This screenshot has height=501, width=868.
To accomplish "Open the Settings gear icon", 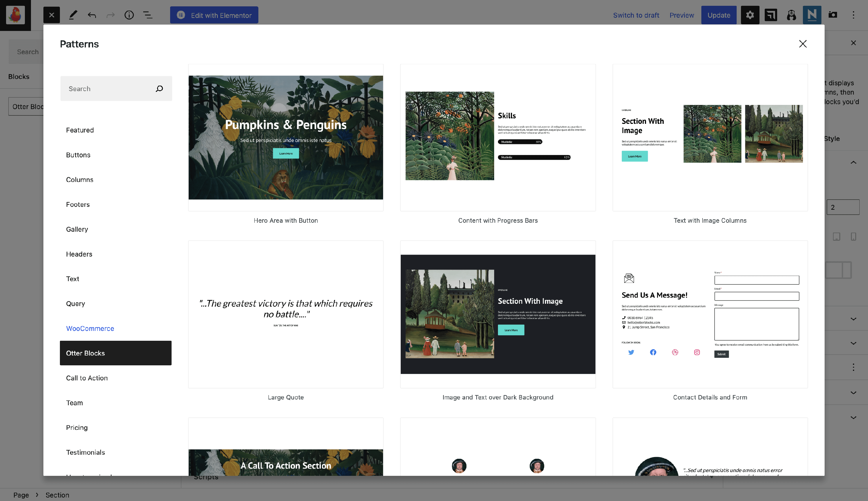I will 750,15.
